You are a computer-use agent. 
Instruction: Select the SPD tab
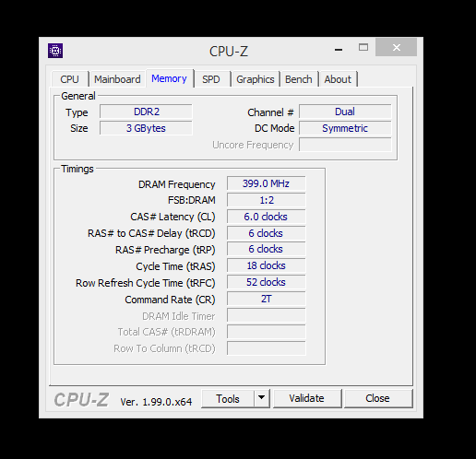pyautogui.click(x=211, y=79)
